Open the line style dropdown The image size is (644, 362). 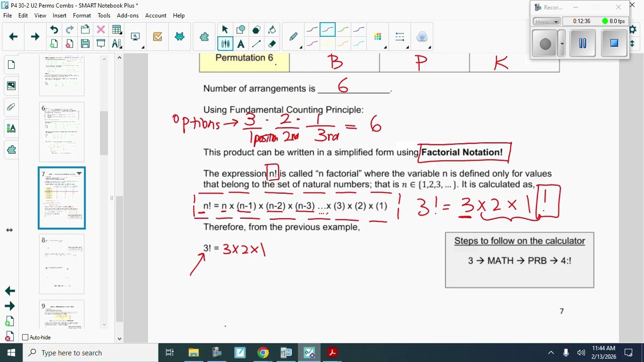click(400, 37)
